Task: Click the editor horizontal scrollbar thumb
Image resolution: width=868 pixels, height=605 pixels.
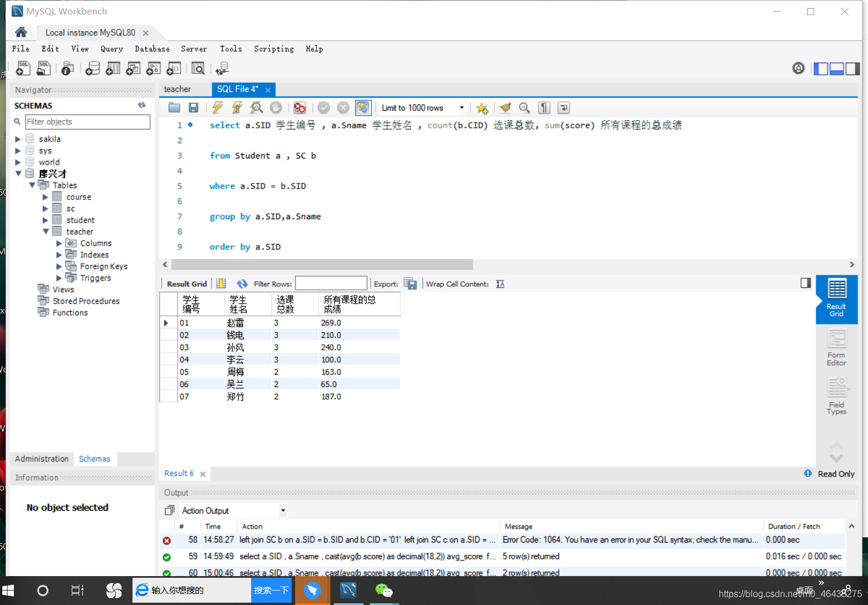Action: tap(322, 264)
